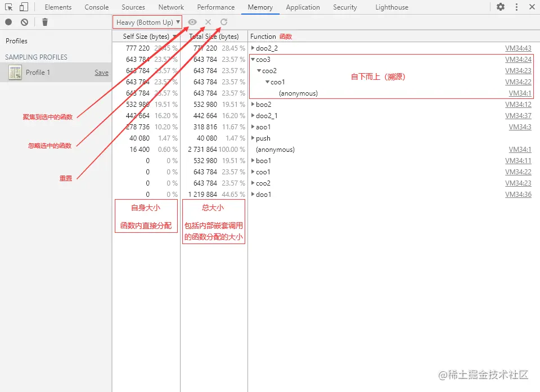Select Profile 1 in the sidebar
The image size is (540, 392).
click(56, 73)
